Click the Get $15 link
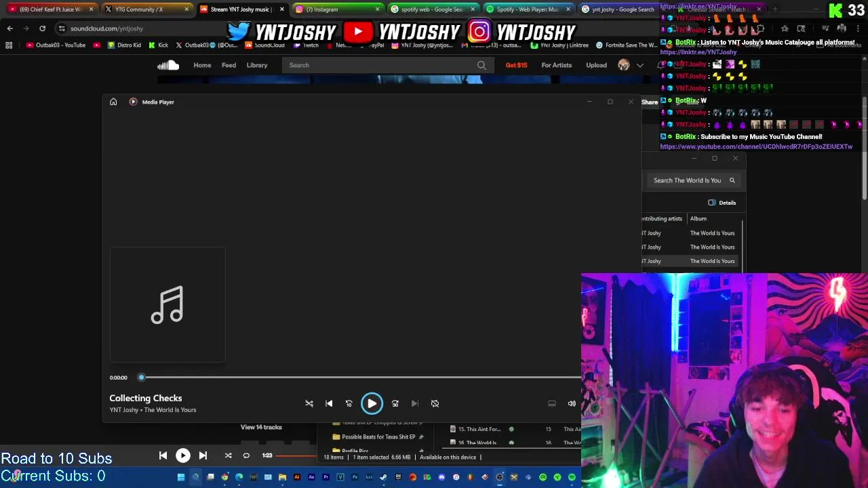 click(516, 65)
